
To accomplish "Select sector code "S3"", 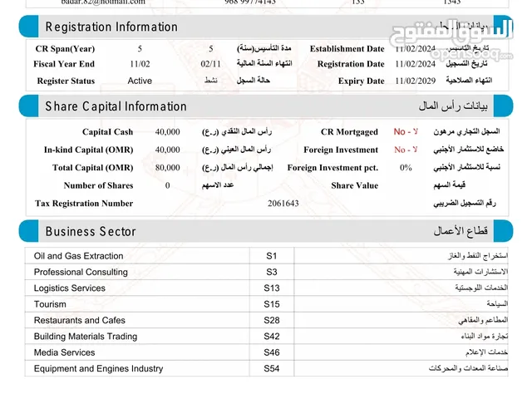I will click(272, 272).
